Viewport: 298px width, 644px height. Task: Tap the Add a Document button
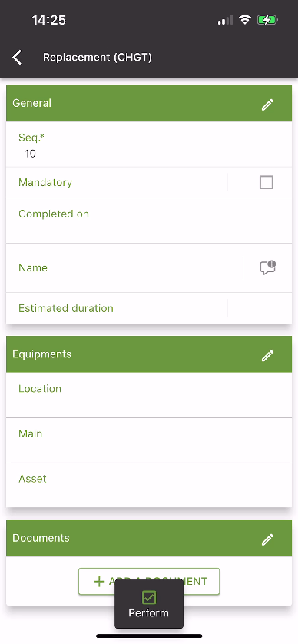[149, 581]
